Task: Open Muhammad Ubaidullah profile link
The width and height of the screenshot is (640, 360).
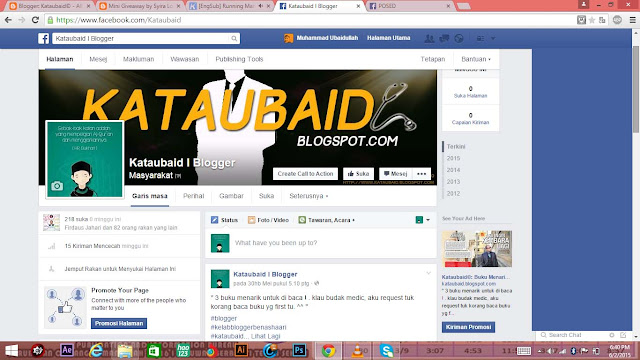Action: pos(321,38)
